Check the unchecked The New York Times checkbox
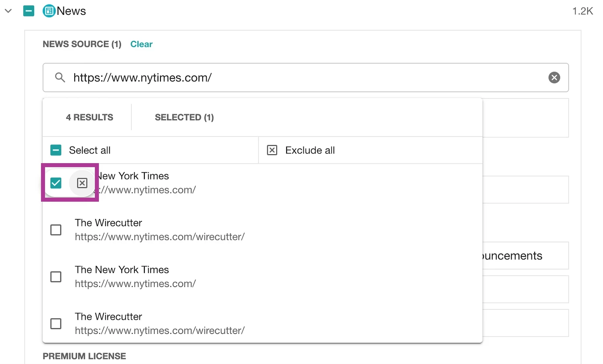 tap(56, 277)
